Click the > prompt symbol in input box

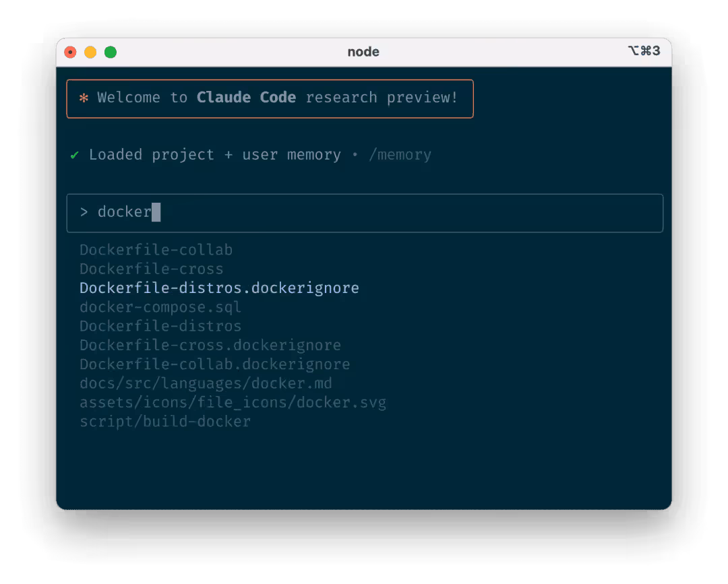click(84, 212)
